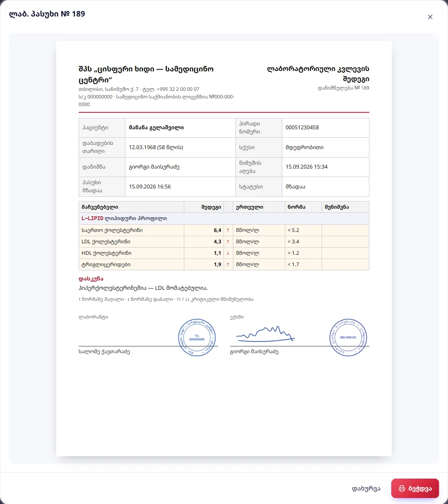448x504 pixels.
Task: Click the ტრიგლიცერიდები row label
Action: point(106,264)
